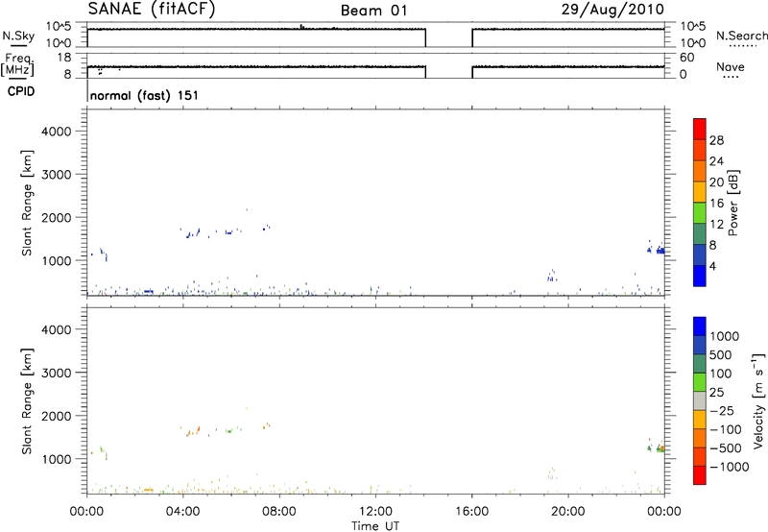Pick the orange 20–24 dB Power colorbar segment
This screenshot has width=768, height=532.
pyautogui.click(x=700, y=171)
